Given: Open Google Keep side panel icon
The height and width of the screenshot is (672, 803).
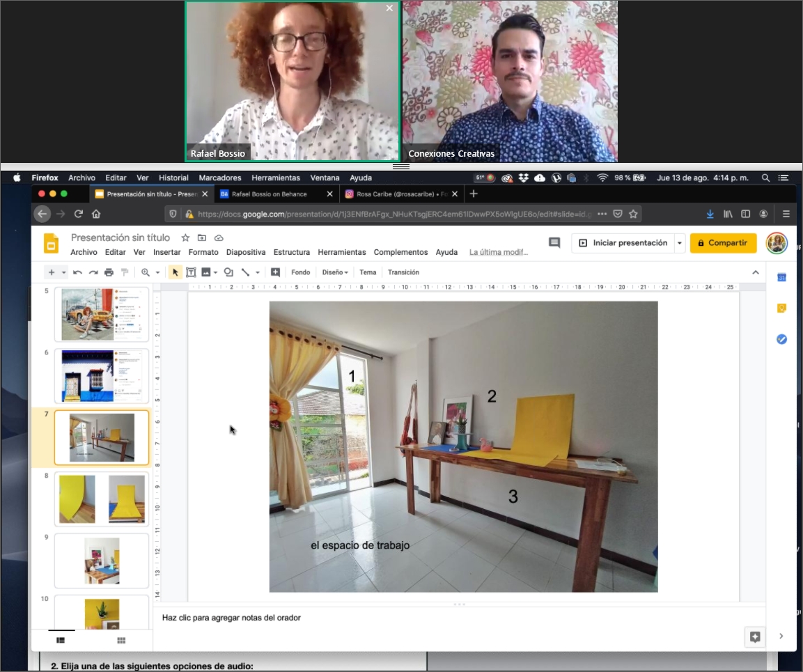Looking at the screenshot, I should (x=781, y=308).
